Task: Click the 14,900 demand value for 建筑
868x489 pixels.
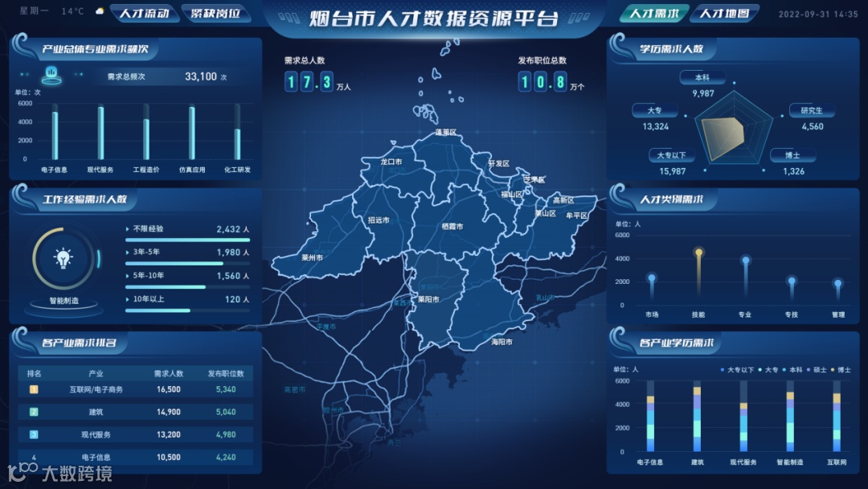Action: coord(168,412)
